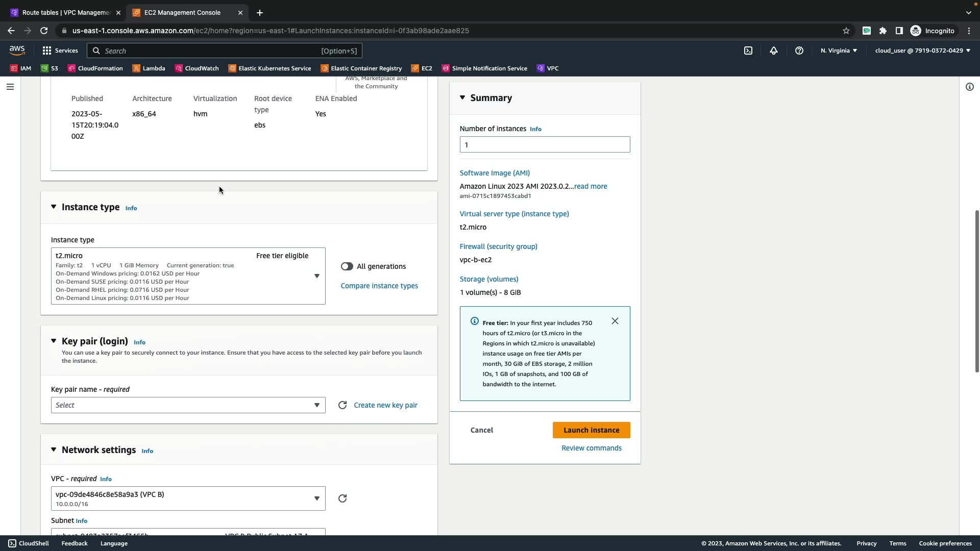Image resolution: width=980 pixels, height=551 pixels.
Task: Open the Instance type dropdown t2.micro
Action: coord(188,276)
